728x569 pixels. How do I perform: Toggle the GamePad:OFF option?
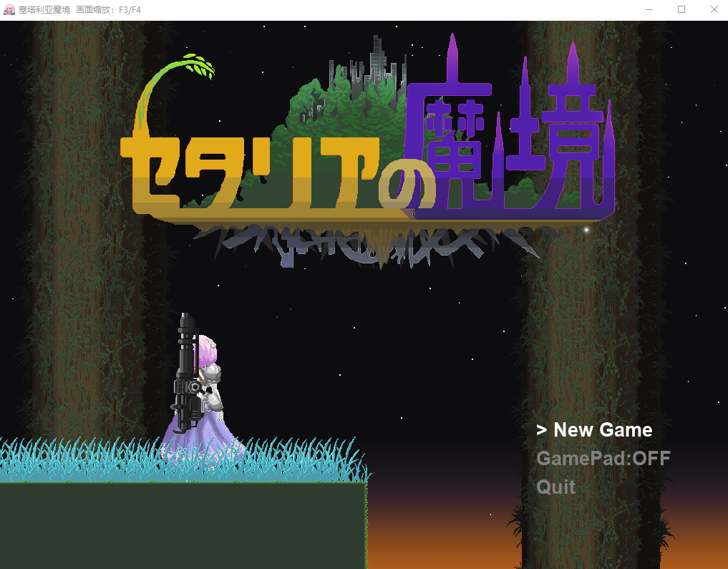(x=603, y=459)
